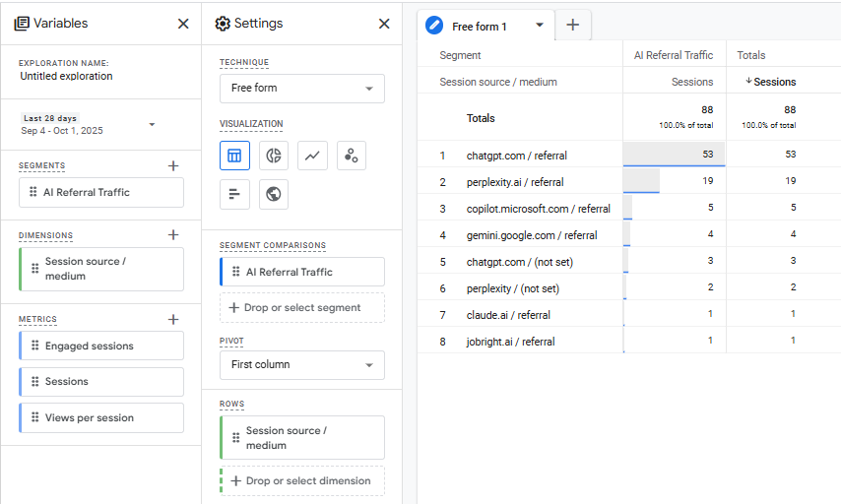Click the AI Referral Traffic segment chip in Variables
The image size is (841, 504).
tap(101, 193)
